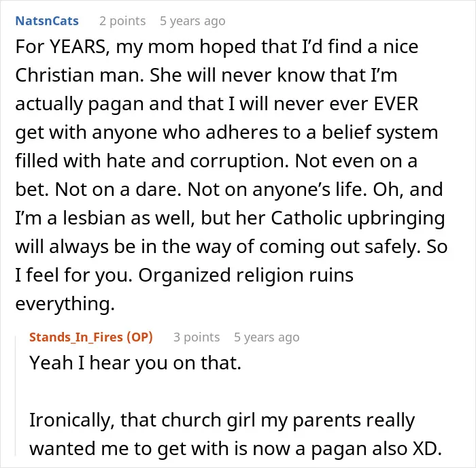Screen dimensions: 476x468
Task: Click the 3 points score label
Action: [x=197, y=337]
